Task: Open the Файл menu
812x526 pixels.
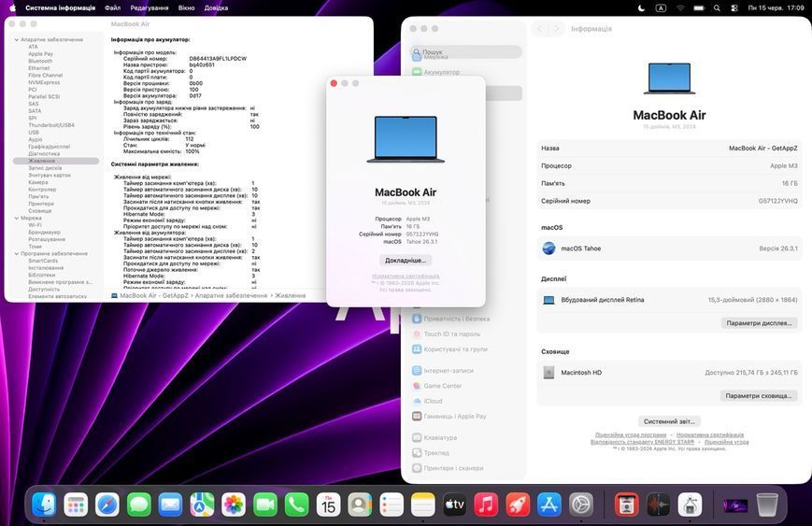Action: point(112,7)
